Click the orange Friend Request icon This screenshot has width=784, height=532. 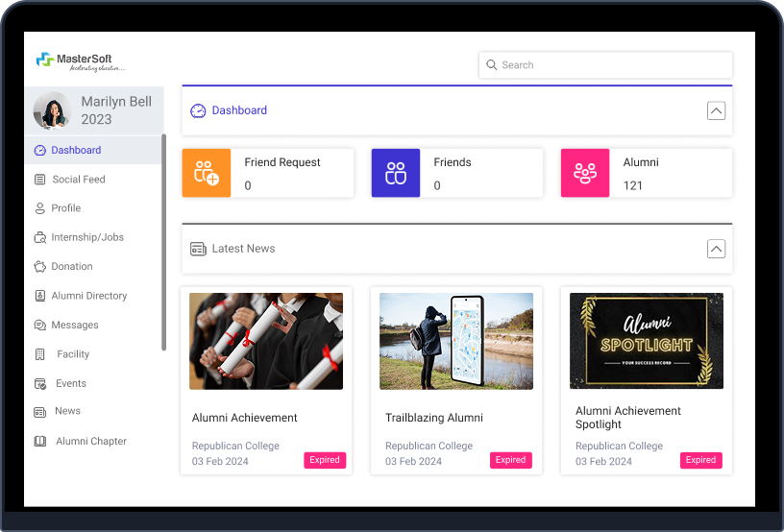click(x=207, y=173)
